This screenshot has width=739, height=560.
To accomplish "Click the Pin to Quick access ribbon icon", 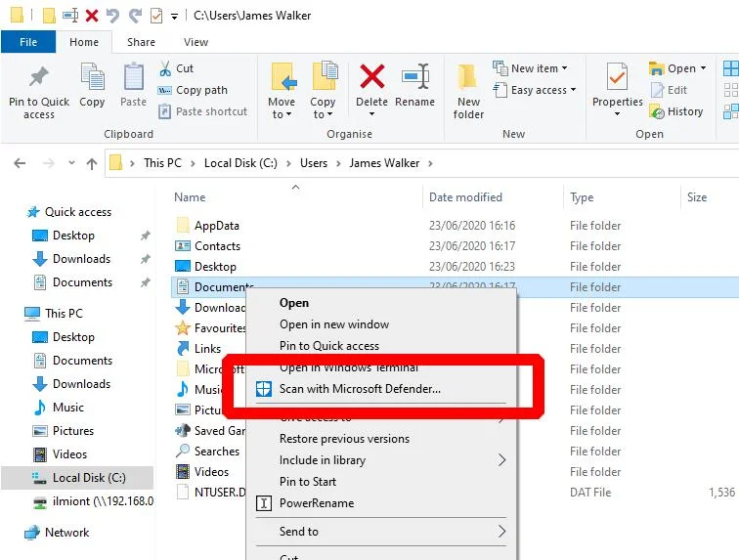I will tap(39, 77).
